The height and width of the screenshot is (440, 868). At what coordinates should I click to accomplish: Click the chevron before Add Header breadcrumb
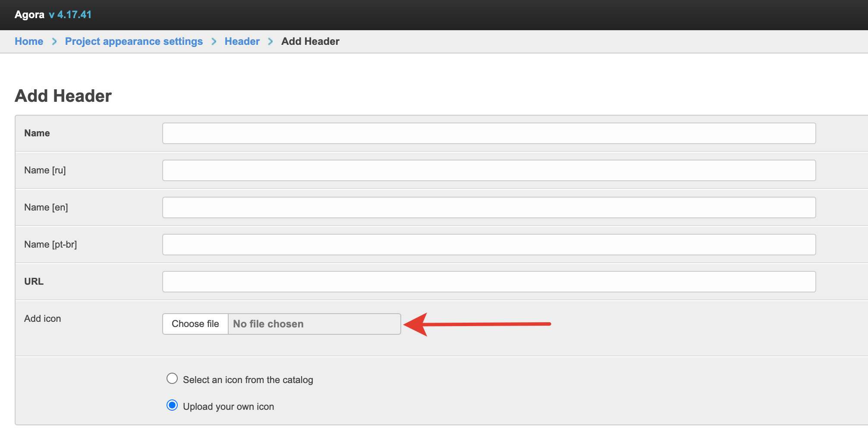tap(270, 41)
